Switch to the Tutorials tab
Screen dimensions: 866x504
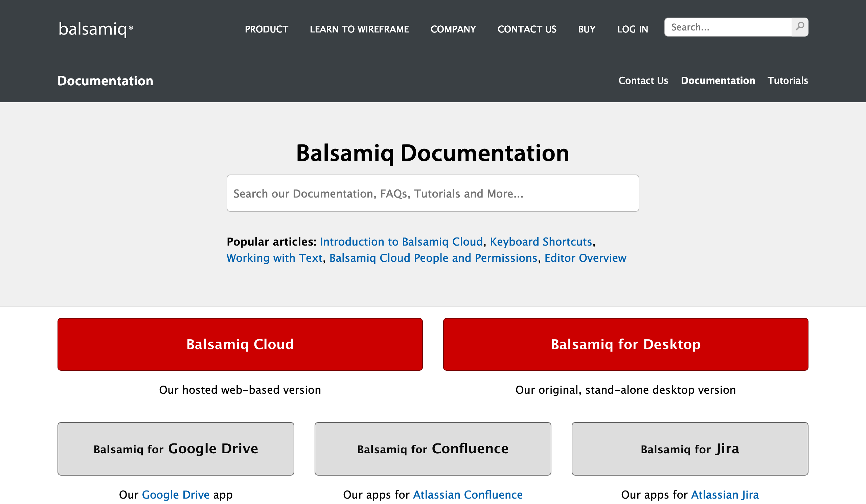pos(788,81)
